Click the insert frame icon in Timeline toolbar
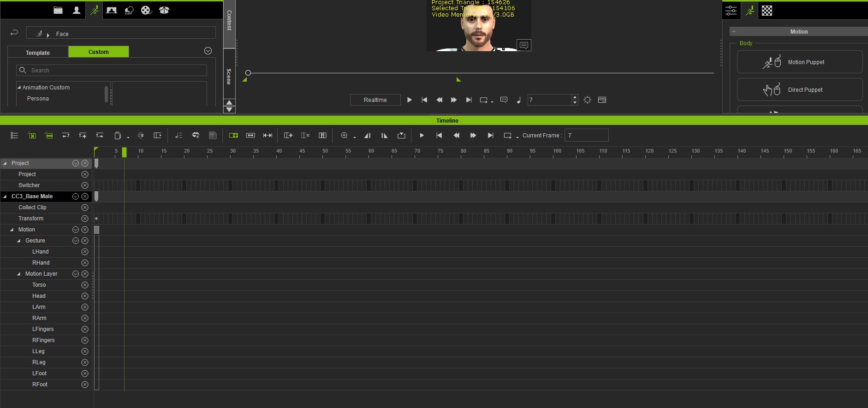868x408 pixels. (x=288, y=136)
